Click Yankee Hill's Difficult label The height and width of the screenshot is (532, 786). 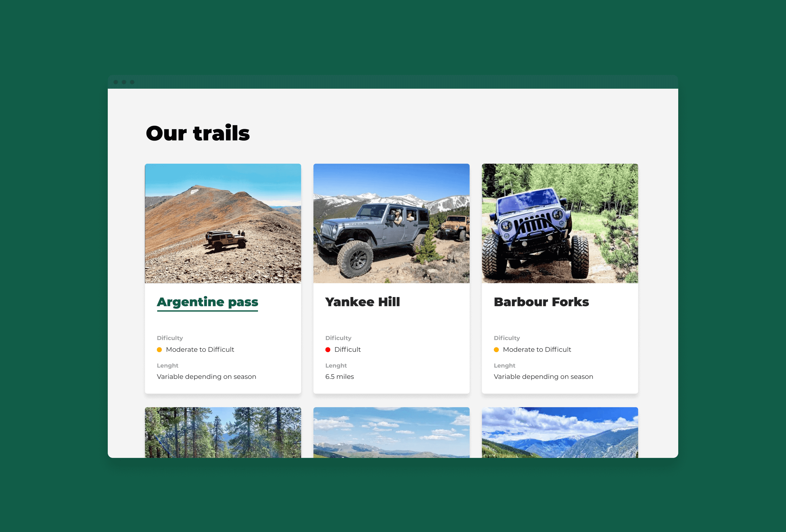click(x=347, y=350)
